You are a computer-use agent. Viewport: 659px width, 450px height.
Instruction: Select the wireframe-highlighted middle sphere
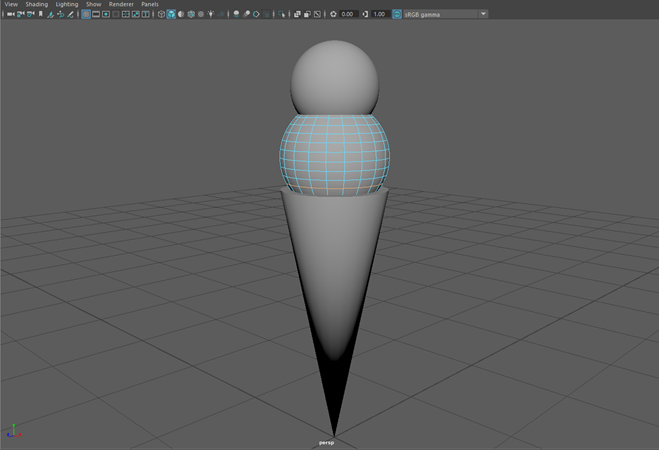335,155
